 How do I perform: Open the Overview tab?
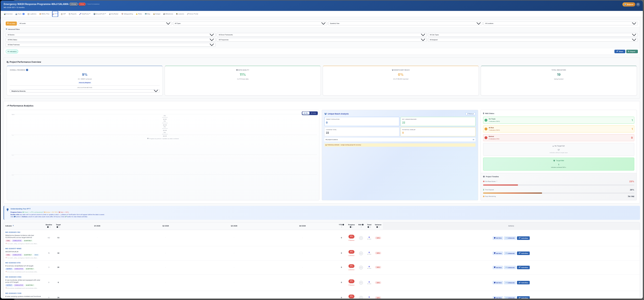[8, 14]
